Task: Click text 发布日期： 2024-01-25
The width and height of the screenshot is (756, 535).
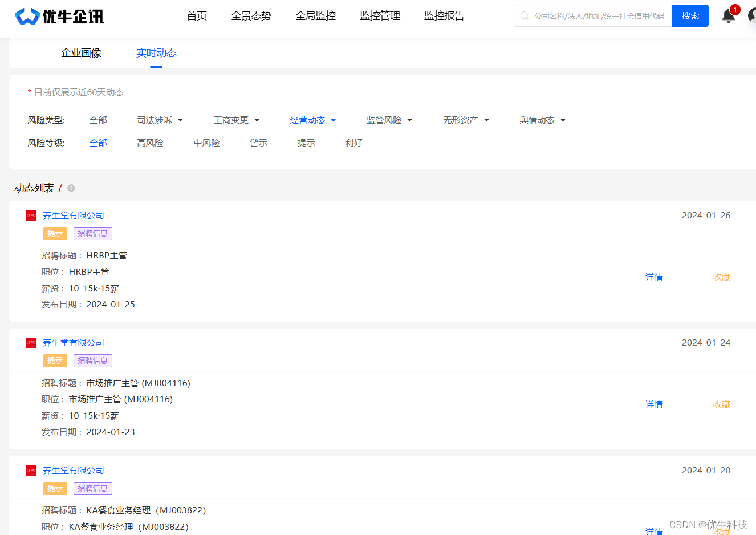Action: 88,305
